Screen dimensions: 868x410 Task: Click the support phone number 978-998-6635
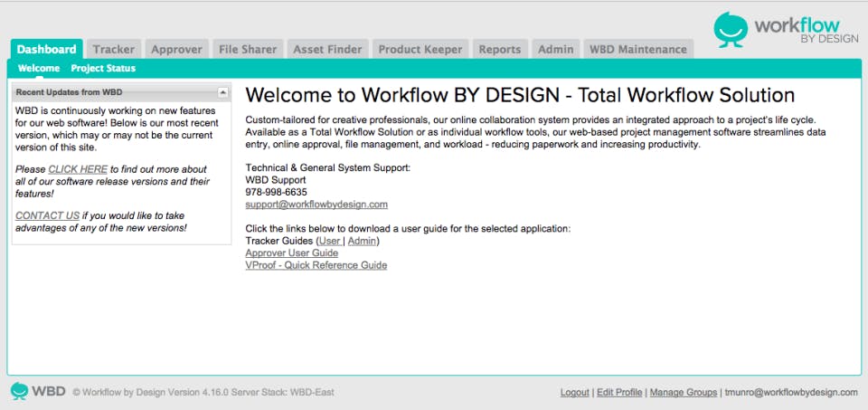[x=277, y=192]
